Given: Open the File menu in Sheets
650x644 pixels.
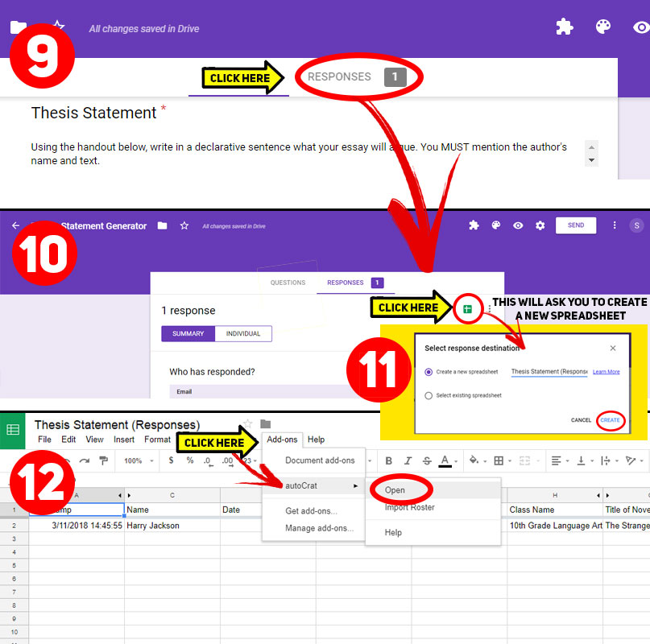Looking at the screenshot, I should 44,440.
